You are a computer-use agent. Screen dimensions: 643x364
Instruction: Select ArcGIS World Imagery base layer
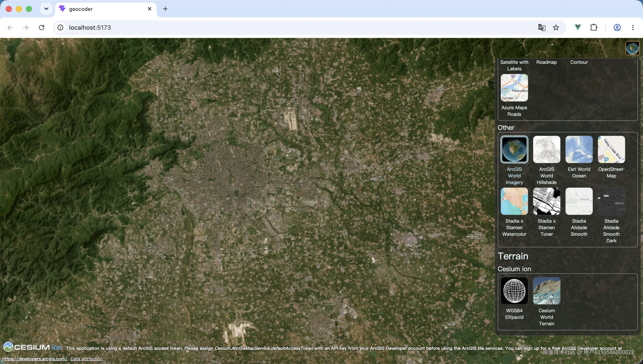click(514, 149)
